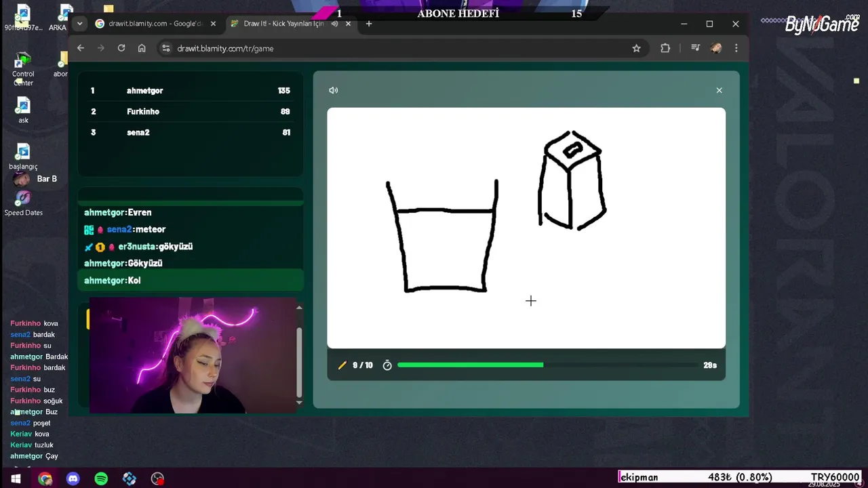
Task: Open the Chrome three-dot menu
Action: click(736, 48)
